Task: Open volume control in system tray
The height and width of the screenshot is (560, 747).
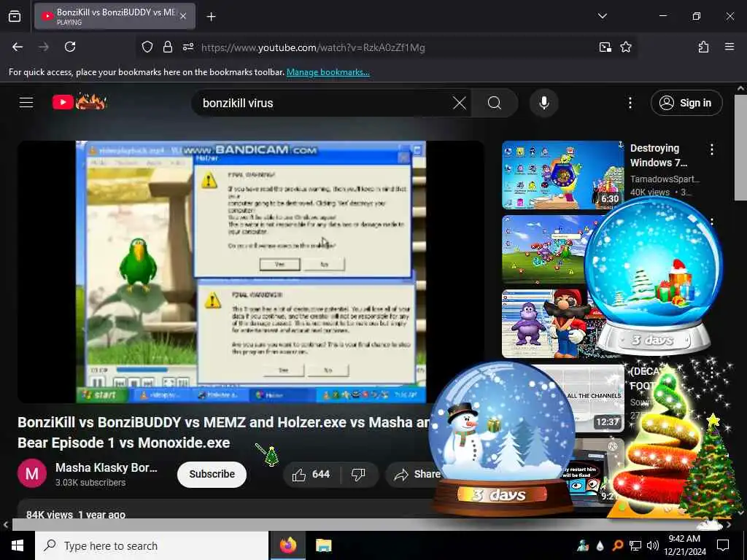Action: 653,545
